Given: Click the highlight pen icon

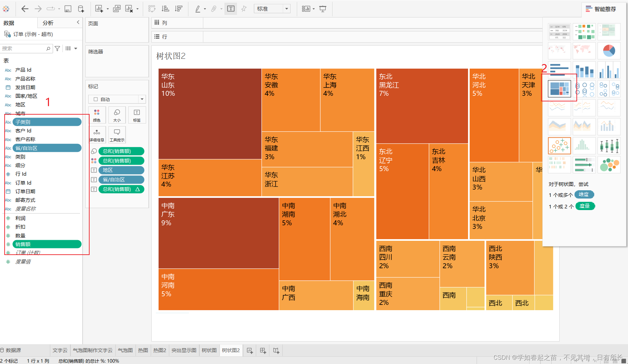Looking at the screenshot, I should click(198, 9).
